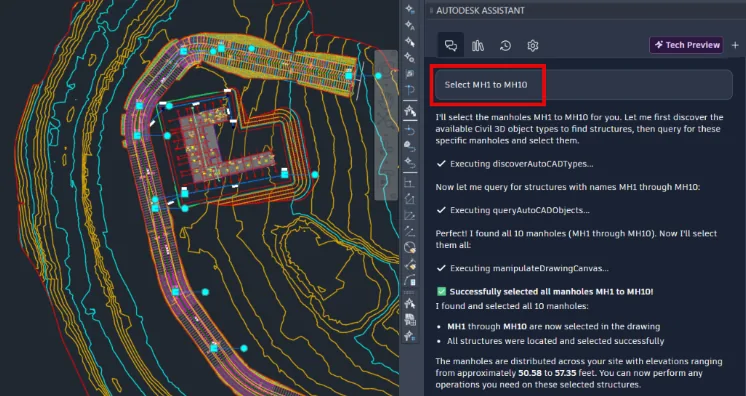
Task: Click 'Successfully selected all manholes' heading
Action: coord(551,292)
